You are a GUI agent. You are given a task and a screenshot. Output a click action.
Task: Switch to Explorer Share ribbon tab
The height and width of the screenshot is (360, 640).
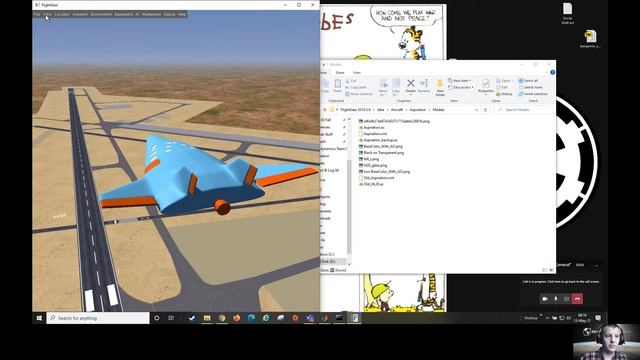340,73
